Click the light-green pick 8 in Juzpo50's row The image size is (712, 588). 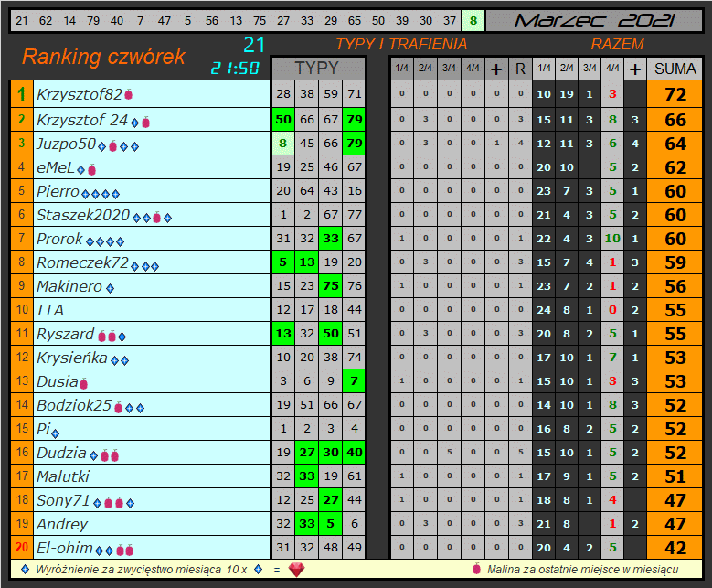click(x=283, y=144)
